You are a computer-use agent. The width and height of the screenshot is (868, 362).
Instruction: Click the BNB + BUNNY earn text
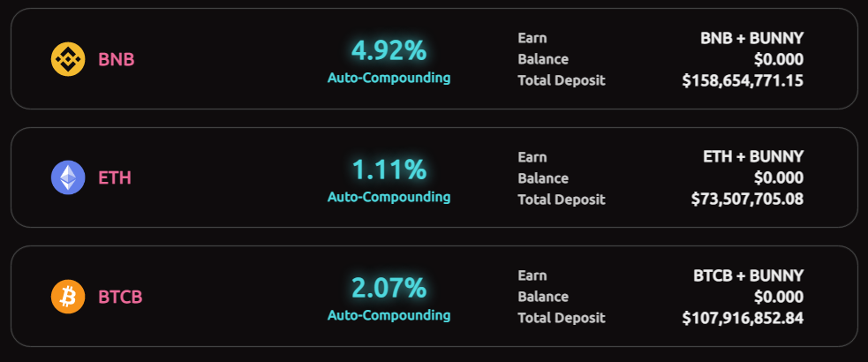point(751,38)
